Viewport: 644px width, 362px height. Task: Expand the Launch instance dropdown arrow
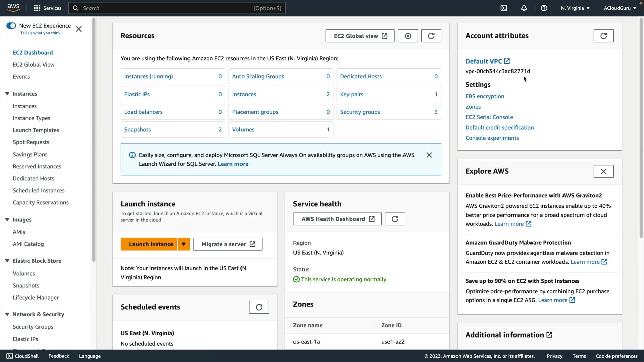pos(183,244)
